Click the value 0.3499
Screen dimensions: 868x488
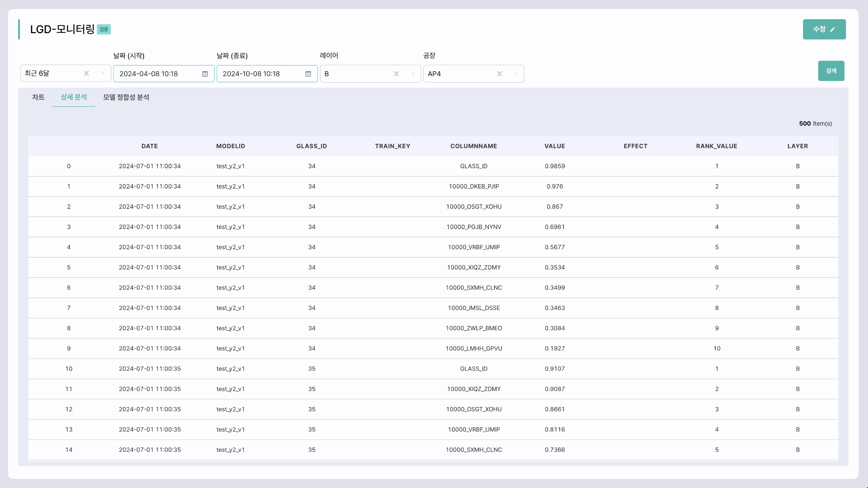pos(554,287)
